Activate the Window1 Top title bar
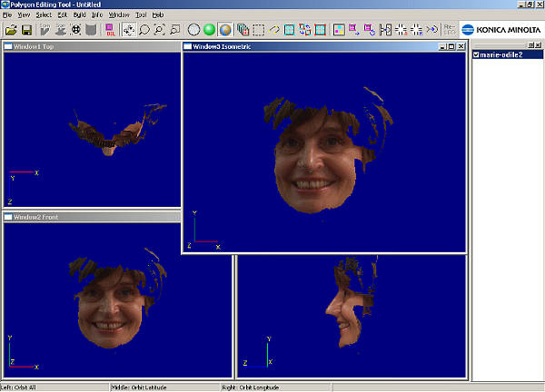The height and width of the screenshot is (392, 545). coord(91,45)
